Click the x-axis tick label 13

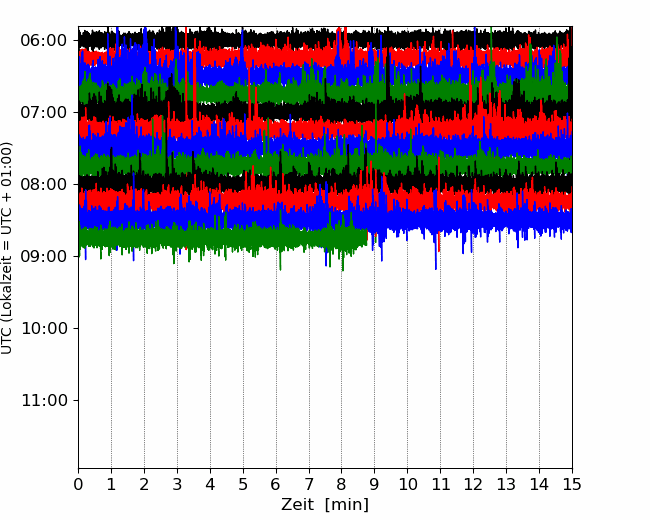(506, 484)
